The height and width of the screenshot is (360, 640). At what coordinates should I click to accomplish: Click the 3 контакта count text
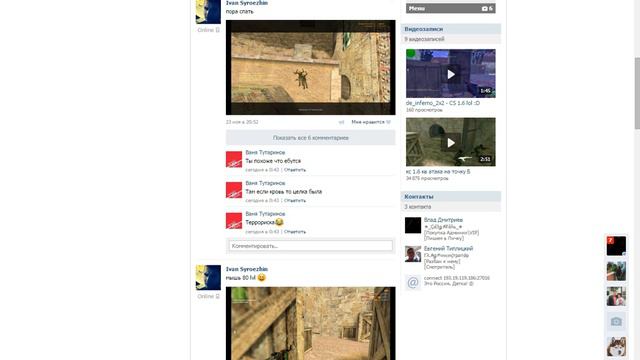tap(418, 207)
